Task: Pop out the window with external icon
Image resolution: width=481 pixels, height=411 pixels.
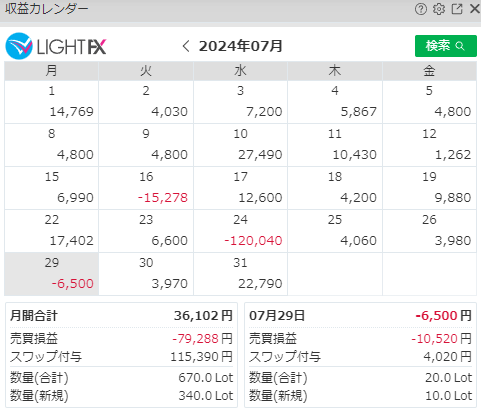Action: click(x=457, y=9)
